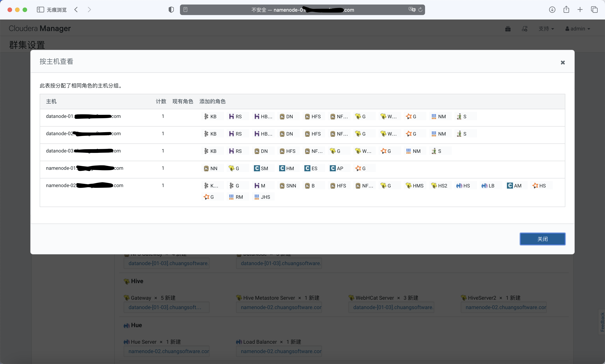The width and height of the screenshot is (605, 364).
Task: Toggle the Safari sidebar button
Action: point(40,10)
